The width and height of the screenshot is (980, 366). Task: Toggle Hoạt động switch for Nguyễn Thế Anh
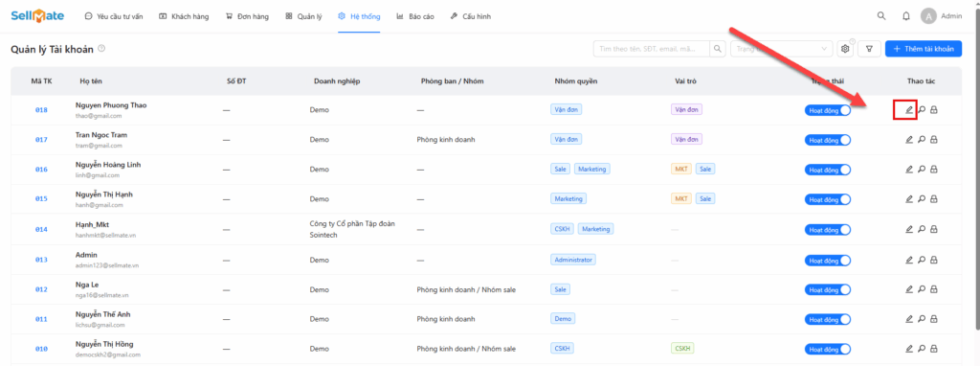[x=828, y=319]
